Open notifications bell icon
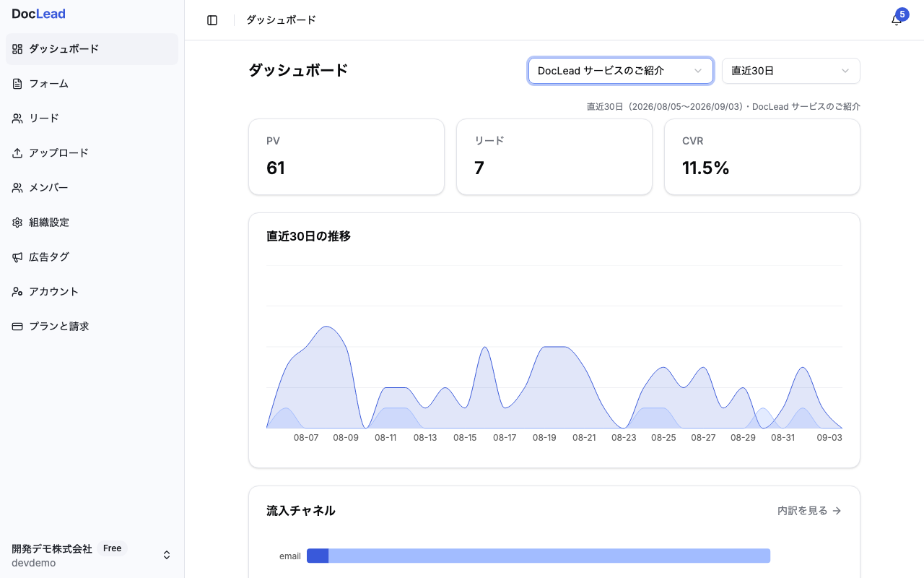 point(896,20)
